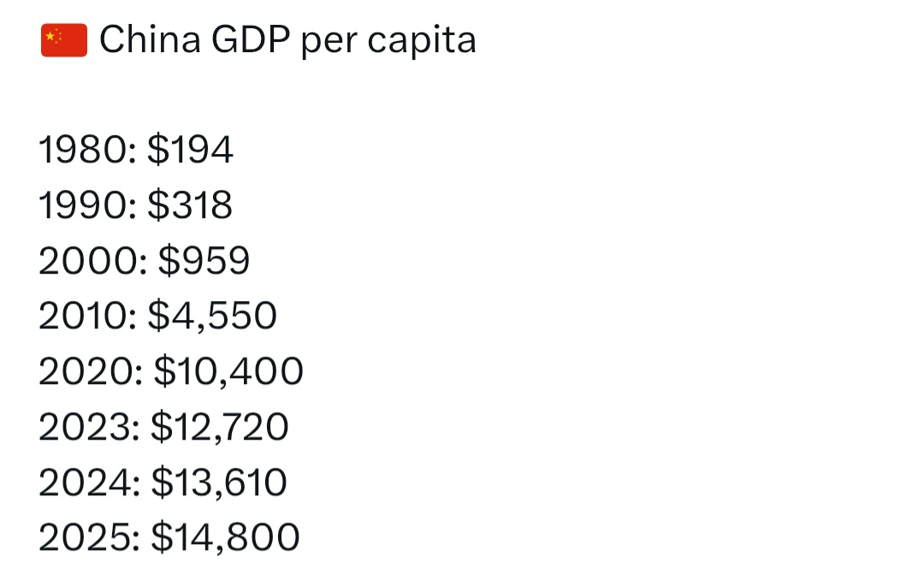The width and height of the screenshot is (924, 586).
Task: Click the $13,610 value
Action: [x=219, y=482]
